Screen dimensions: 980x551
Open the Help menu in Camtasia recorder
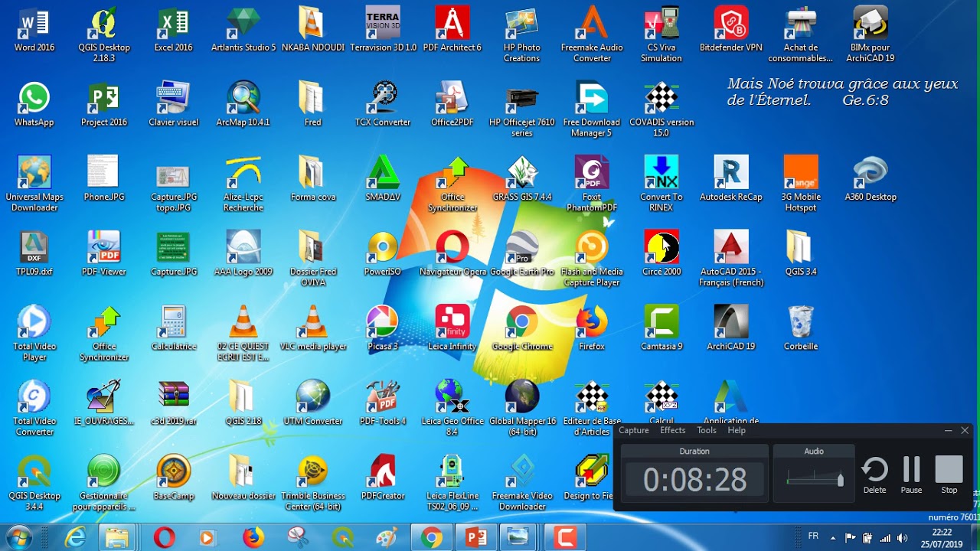[737, 430]
